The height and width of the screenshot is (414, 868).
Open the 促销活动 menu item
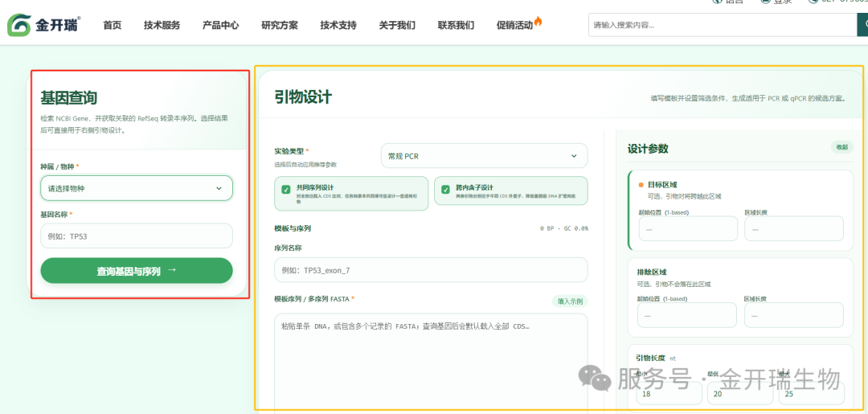(x=515, y=25)
